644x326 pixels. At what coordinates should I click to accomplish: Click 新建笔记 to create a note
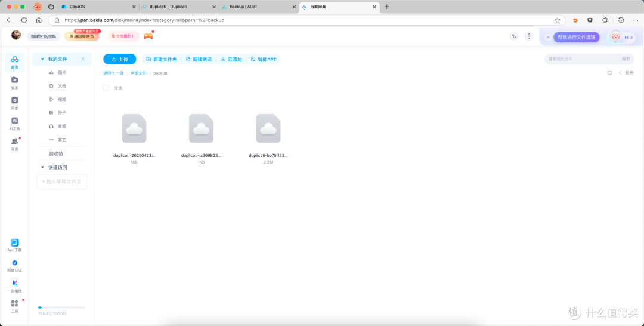[199, 59]
